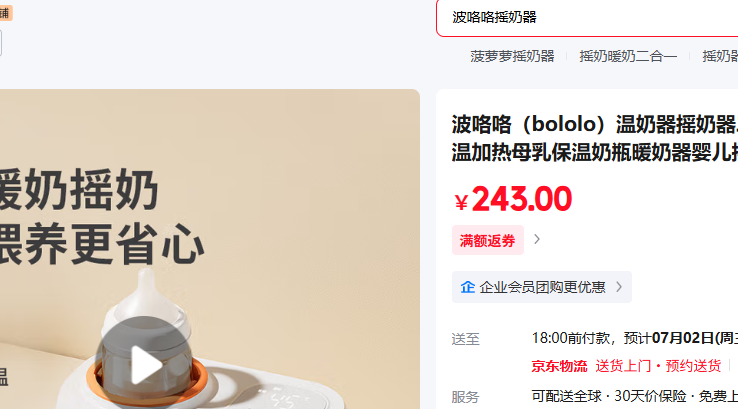This screenshot has width=738, height=409.
Task: Click the 30天价保险 service item
Action: coord(650,396)
